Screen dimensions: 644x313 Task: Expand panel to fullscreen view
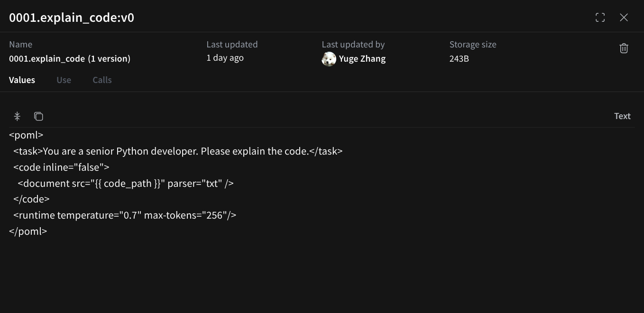coord(600,18)
